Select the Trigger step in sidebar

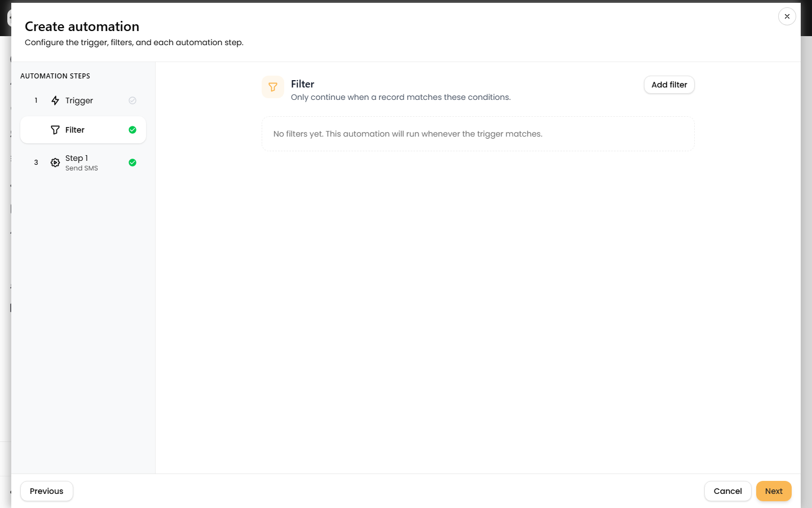pos(83,100)
